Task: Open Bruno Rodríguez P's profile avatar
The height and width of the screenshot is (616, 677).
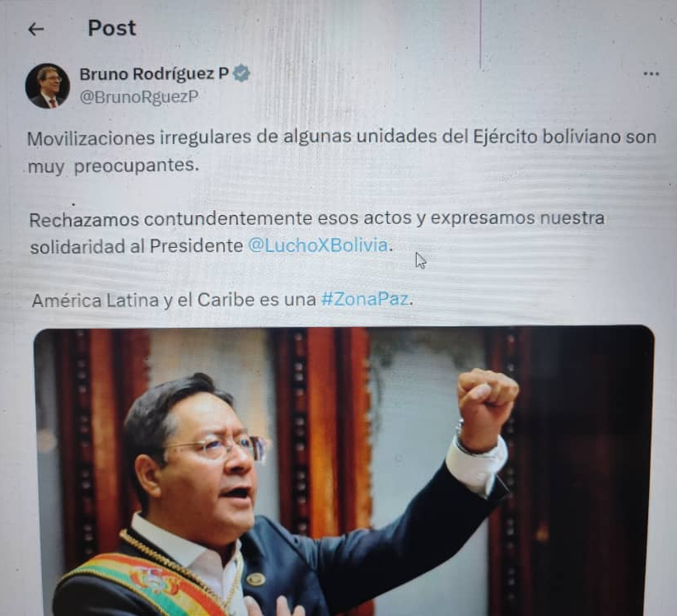Action: click(48, 86)
